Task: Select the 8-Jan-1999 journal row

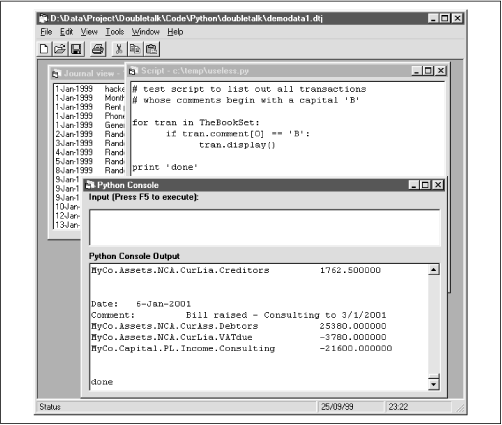Action: pyautogui.click(x=89, y=170)
